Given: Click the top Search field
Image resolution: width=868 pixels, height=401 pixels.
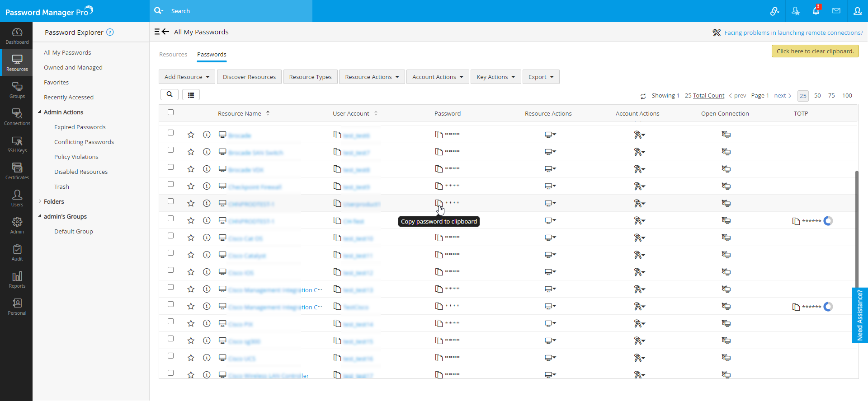Looking at the screenshot, I should point(231,11).
